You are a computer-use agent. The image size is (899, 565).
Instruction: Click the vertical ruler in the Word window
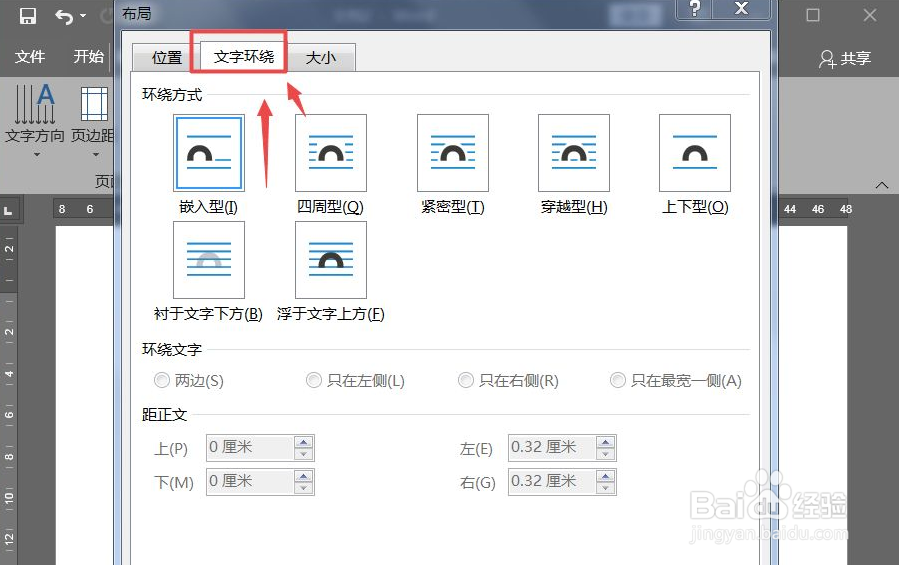(9, 395)
